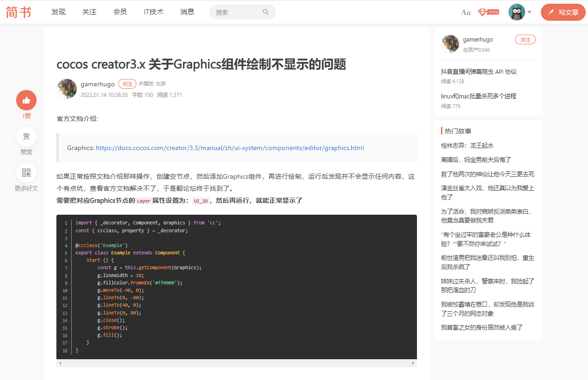Viewport: 588px width, 380px height.
Task: Like the article with thumbs-up icon
Action: click(x=26, y=100)
